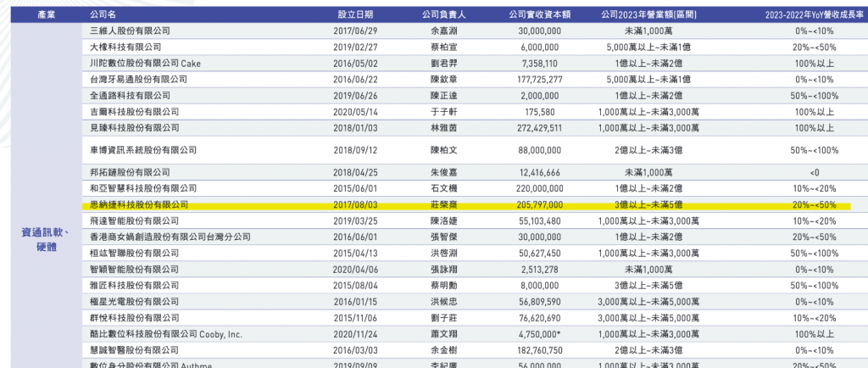This screenshot has width=868, height=368.
Task: Select the 公司實收資本額 column header
Action: [540, 15]
